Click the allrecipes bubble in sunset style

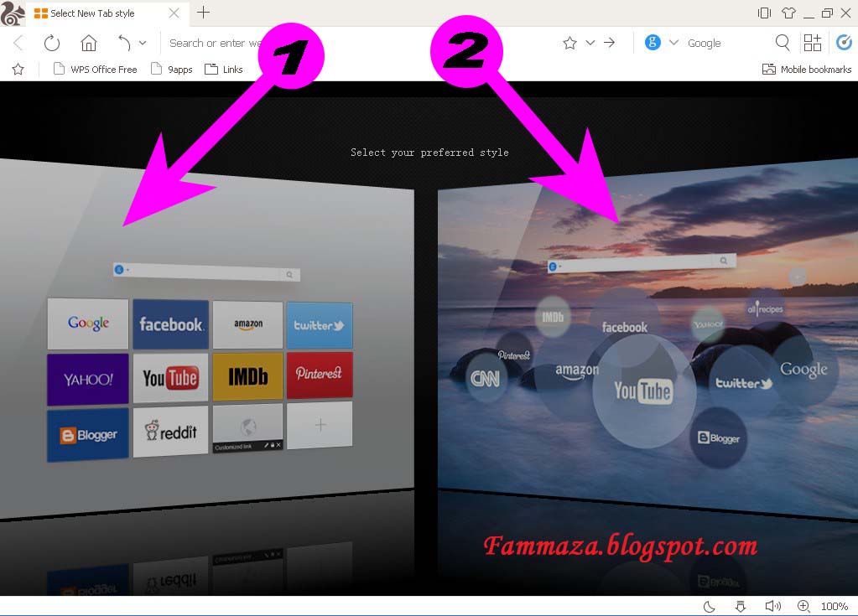point(765,308)
